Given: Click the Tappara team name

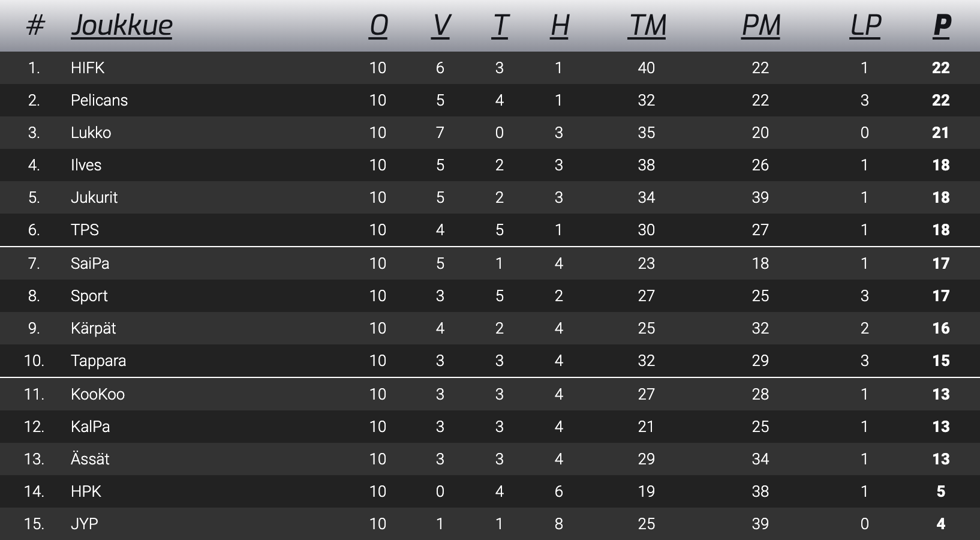Looking at the screenshot, I should click(x=98, y=361).
